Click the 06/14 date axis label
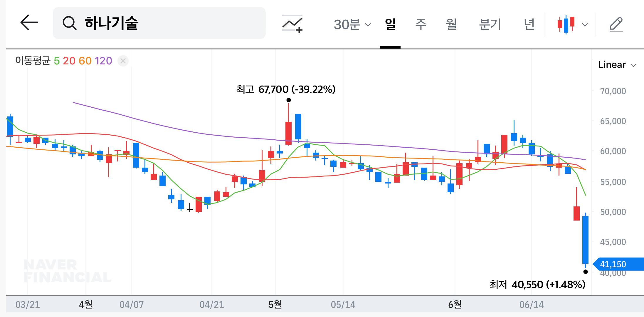644x317 pixels. tap(532, 305)
